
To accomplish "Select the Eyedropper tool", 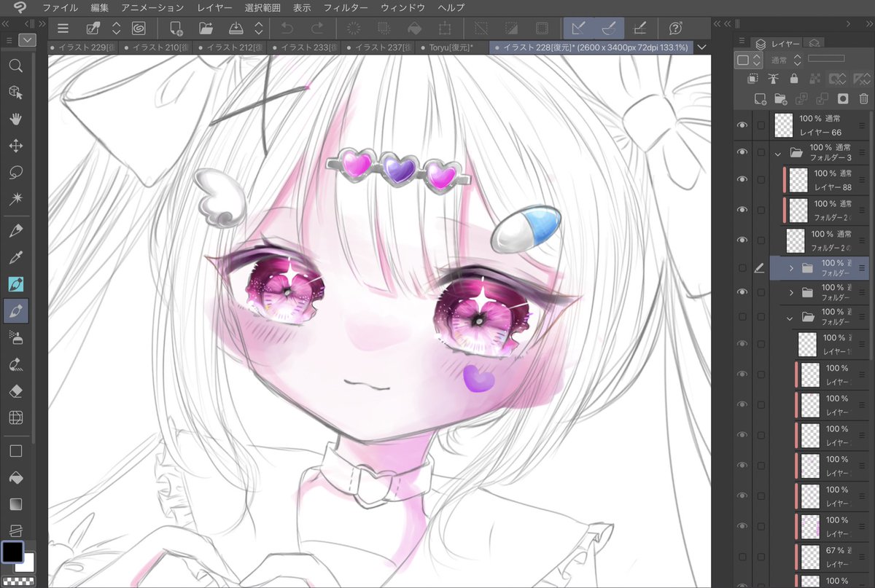I will (x=15, y=257).
